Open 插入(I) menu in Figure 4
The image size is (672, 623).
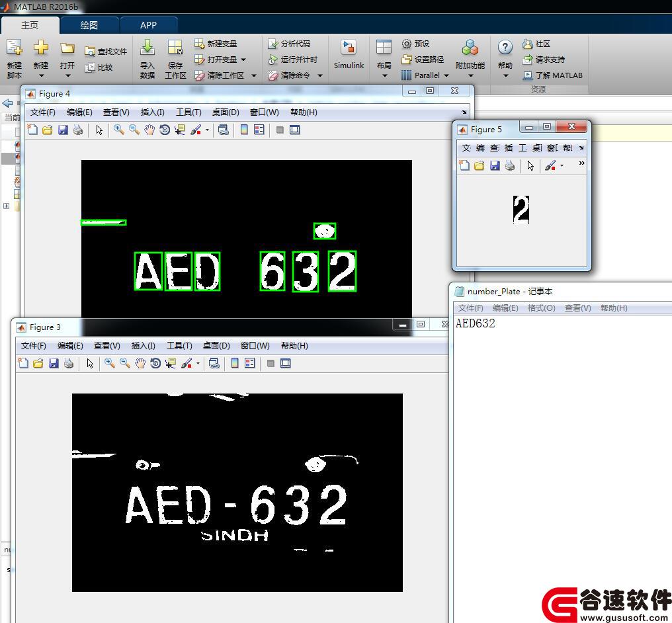152,112
